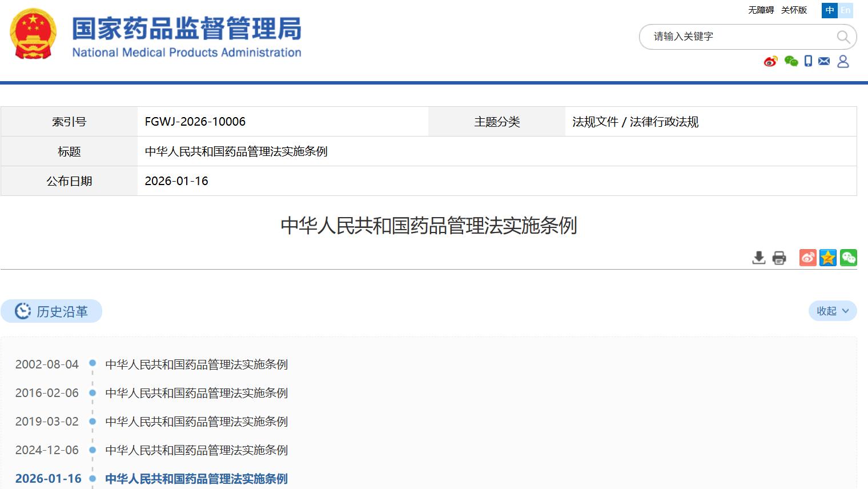This screenshot has height=489, width=868.
Task: Click the mobile phone icon in header
Action: click(808, 61)
